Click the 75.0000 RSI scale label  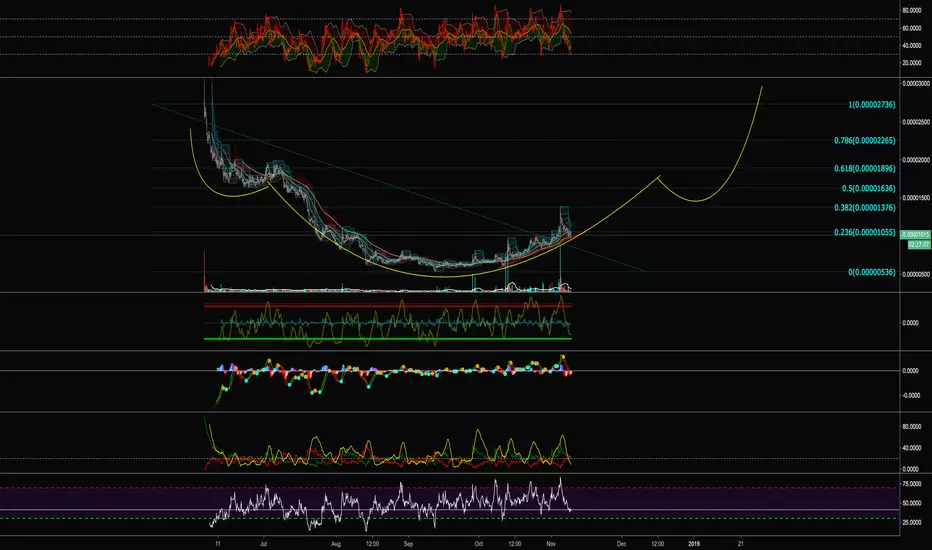point(912,485)
